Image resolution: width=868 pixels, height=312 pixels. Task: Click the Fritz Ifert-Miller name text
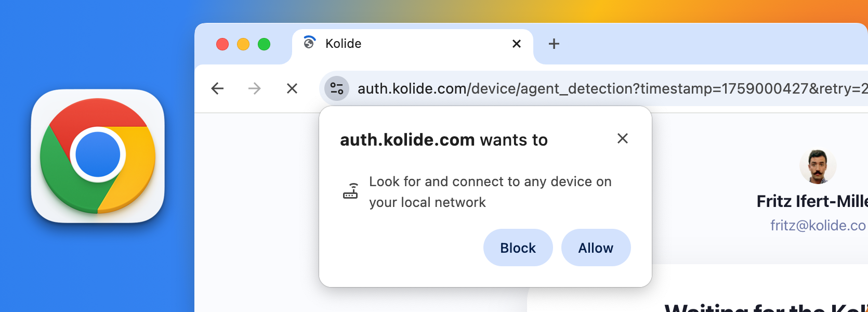[x=812, y=201]
